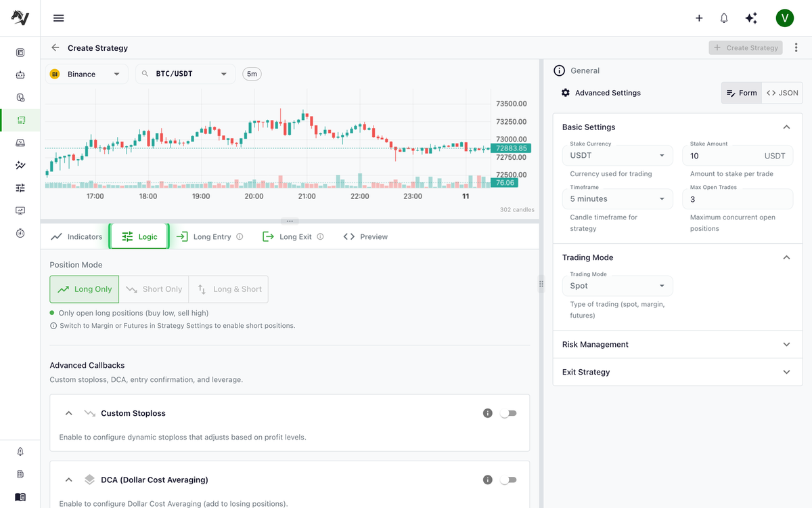Viewport: 812px width, 508px height.
Task: Click Long Entry help icon
Action: click(240, 237)
